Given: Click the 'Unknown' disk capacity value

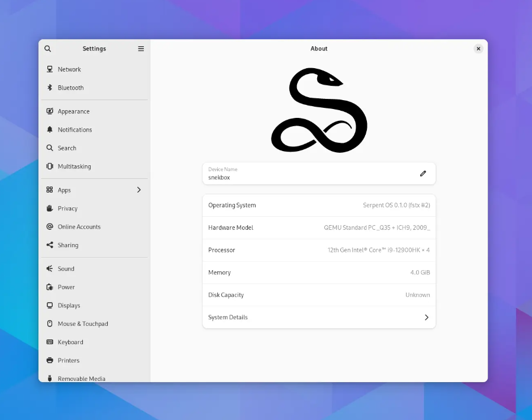Looking at the screenshot, I should 418,295.
